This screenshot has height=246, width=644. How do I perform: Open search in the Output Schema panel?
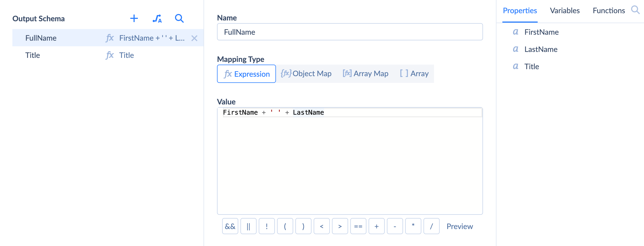pos(179,19)
